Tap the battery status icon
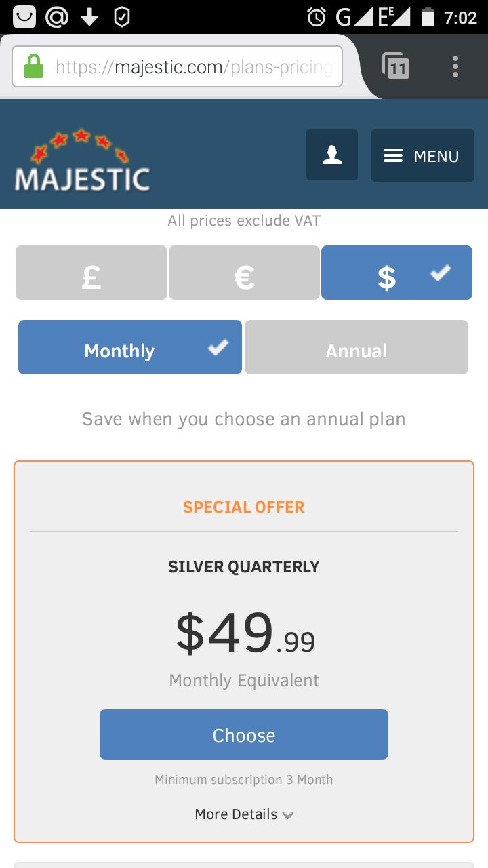Viewport: 488px width, 868px height. coord(428,17)
